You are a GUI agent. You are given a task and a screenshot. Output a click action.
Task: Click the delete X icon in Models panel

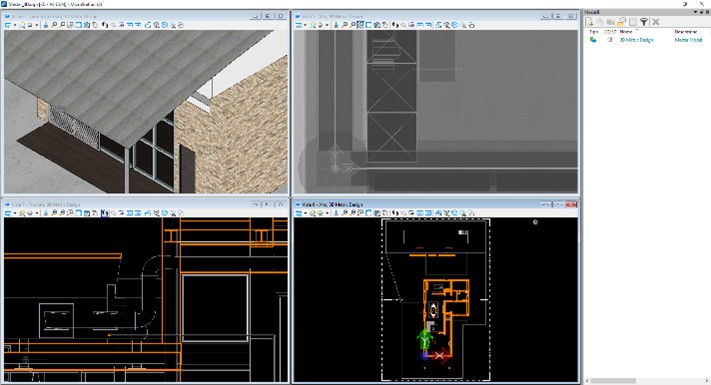pyautogui.click(x=655, y=21)
